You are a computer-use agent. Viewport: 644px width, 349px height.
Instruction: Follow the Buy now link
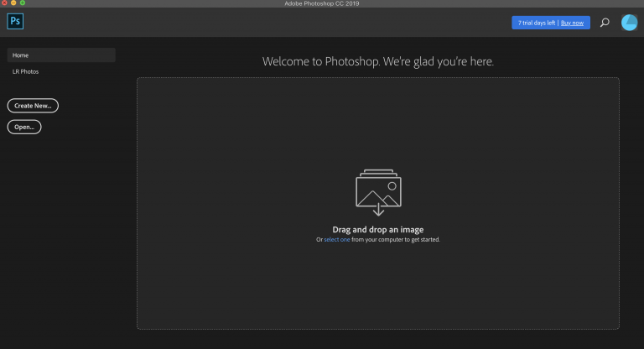(x=572, y=23)
